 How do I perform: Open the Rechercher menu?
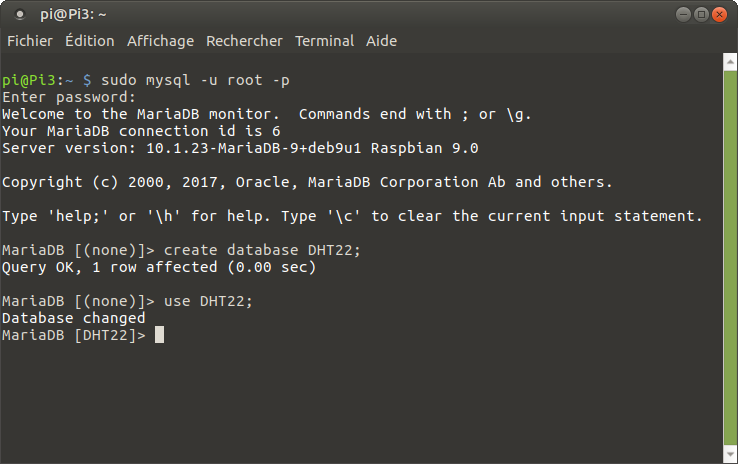[x=245, y=41]
